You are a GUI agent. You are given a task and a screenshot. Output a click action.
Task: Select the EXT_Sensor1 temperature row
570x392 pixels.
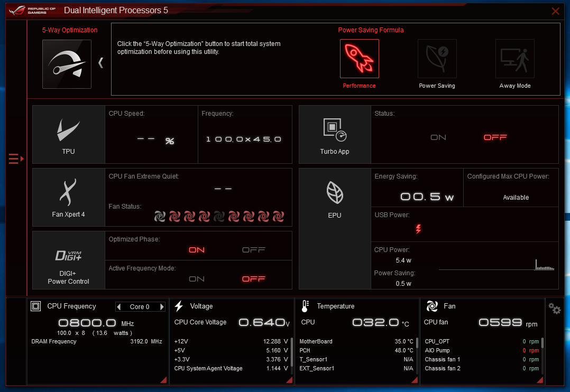(356, 368)
